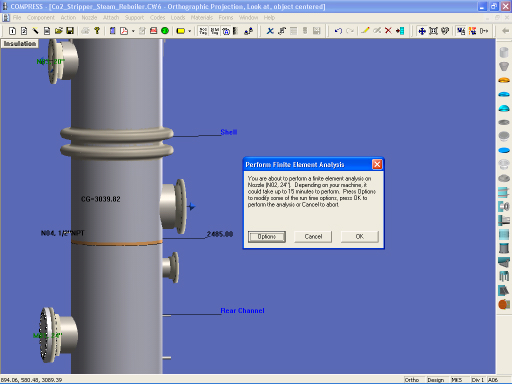The image size is (512, 384).
Task: Save file with the floppy disk icon
Action: [x=70, y=31]
